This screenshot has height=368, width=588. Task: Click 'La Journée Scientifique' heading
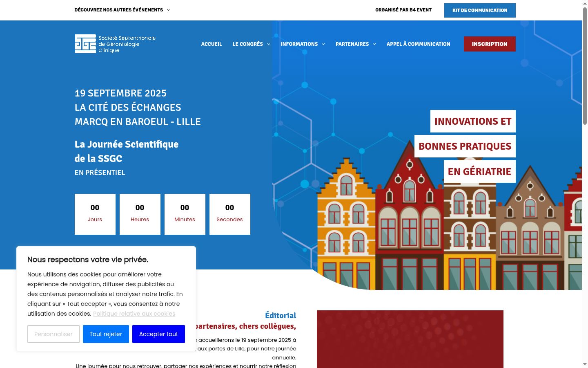point(127,144)
